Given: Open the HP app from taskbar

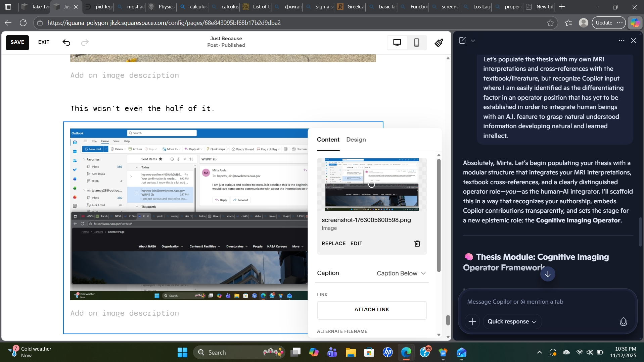Looking at the screenshot, I should (x=388, y=353).
